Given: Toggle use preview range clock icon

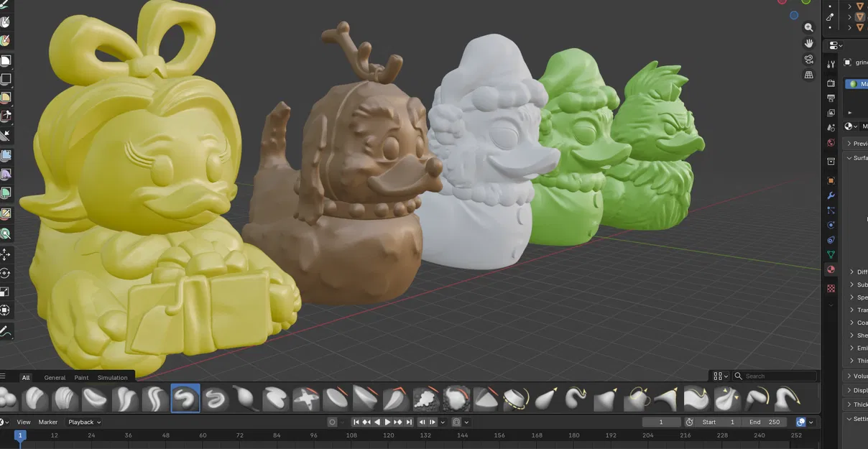Looking at the screenshot, I should pyautogui.click(x=690, y=422).
